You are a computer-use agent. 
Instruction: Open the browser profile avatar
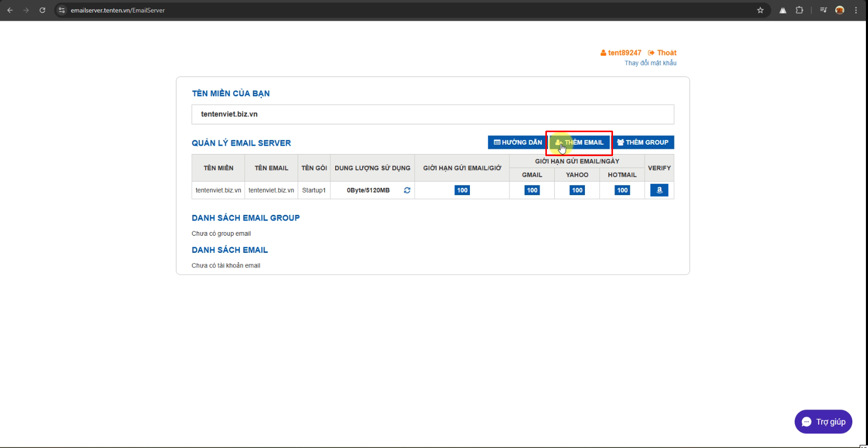coord(840,10)
